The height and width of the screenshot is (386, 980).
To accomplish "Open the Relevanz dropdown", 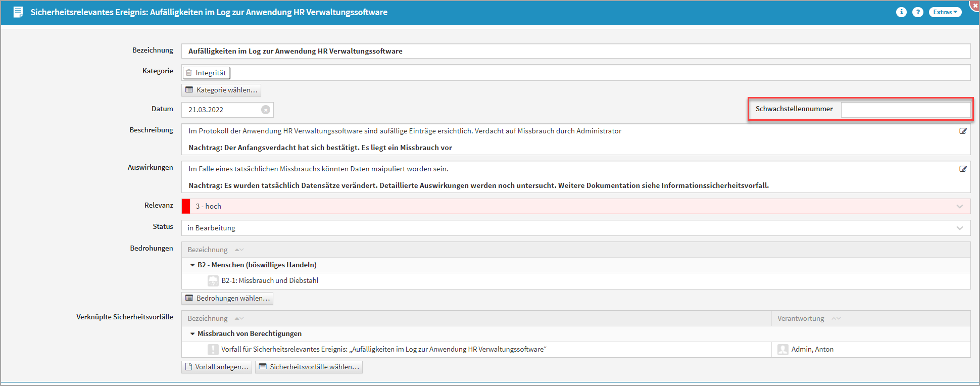I will tap(959, 206).
